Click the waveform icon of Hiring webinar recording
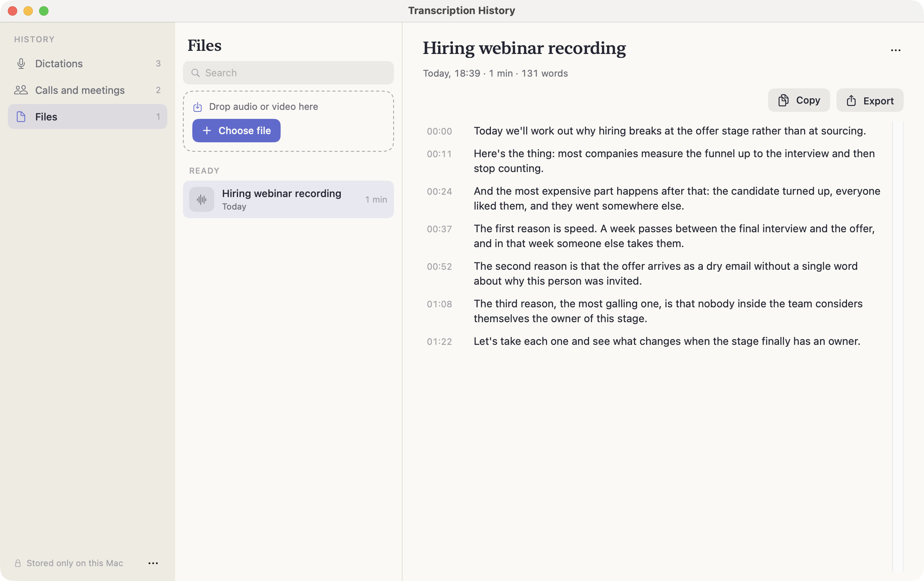Viewport: 924px width, 581px height. 202,199
